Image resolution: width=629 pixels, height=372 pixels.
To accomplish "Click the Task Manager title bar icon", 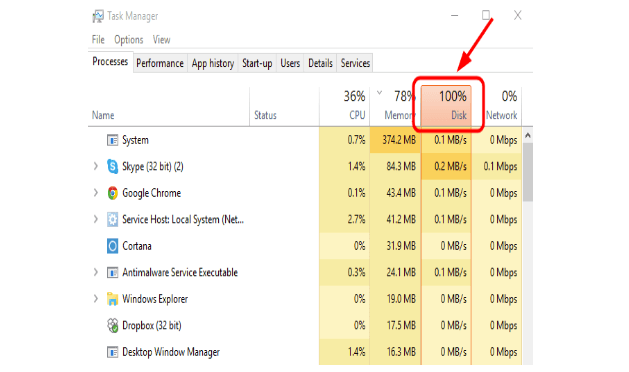I will click(x=97, y=16).
